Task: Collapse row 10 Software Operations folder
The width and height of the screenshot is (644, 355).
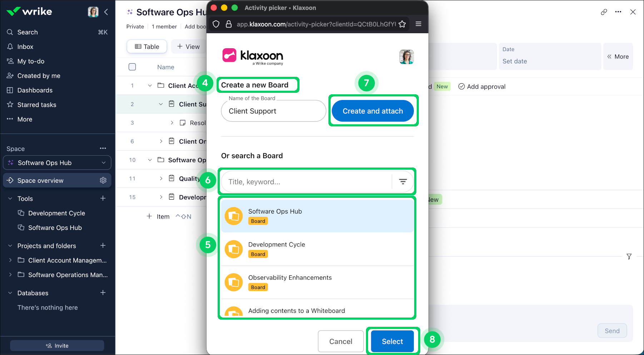Action: (150, 160)
